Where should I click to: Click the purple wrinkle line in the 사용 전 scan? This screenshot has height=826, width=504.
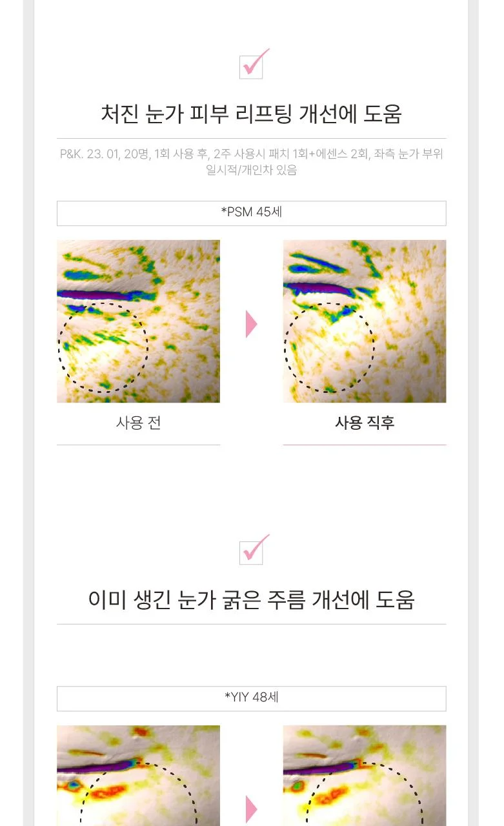click(106, 294)
